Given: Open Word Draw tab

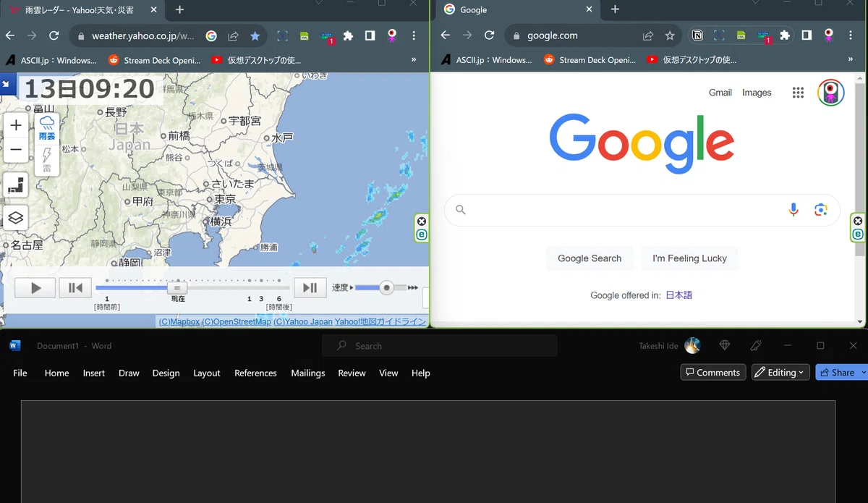Looking at the screenshot, I should coord(129,373).
